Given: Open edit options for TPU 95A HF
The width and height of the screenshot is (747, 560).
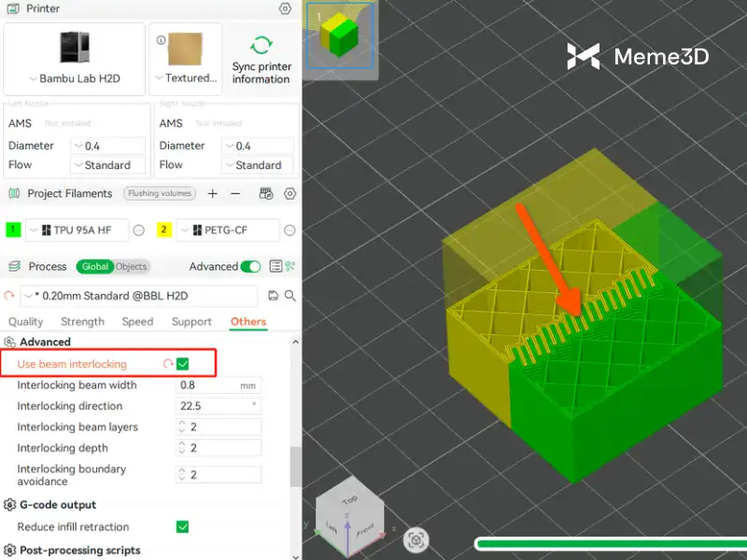Looking at the screenshot, I should (138, 231).
